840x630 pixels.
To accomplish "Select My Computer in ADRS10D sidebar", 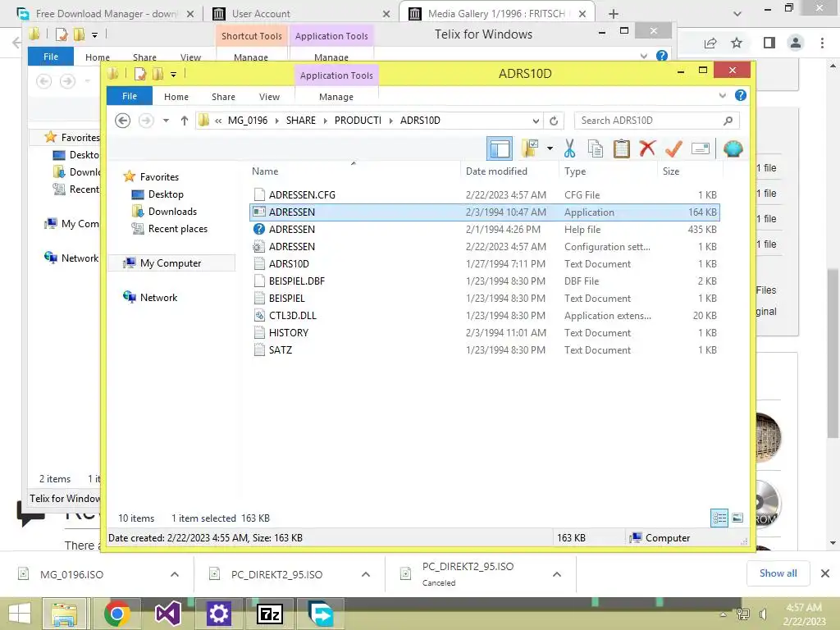I will pyautogui.click(x=171, y=263).
